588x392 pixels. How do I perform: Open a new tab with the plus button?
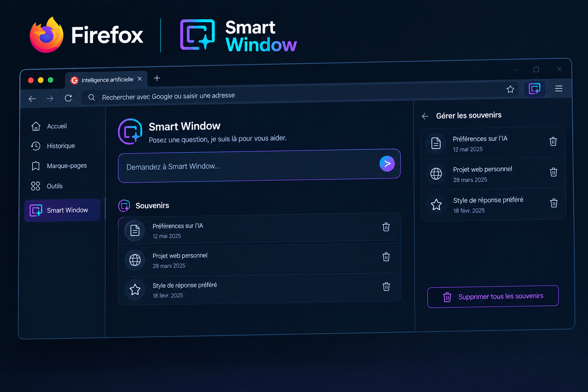pyautogui.click(x=157, y=78)
